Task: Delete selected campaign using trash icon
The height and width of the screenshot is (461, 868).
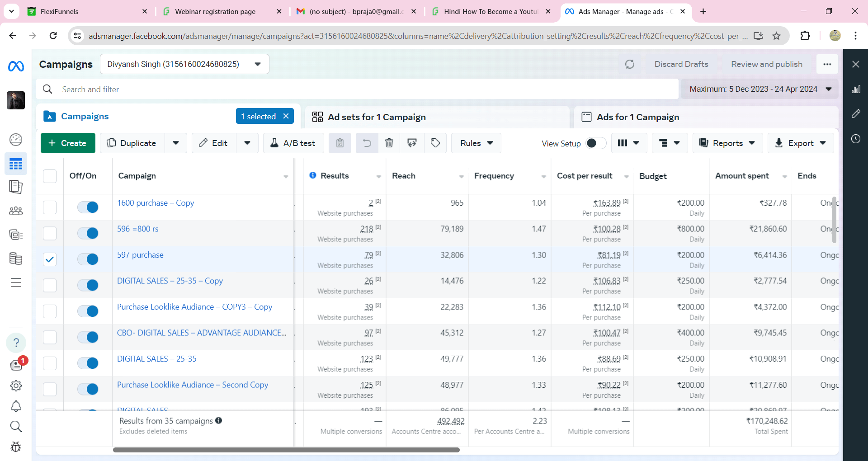Action: pyautogui.click(x=389, y=143)
